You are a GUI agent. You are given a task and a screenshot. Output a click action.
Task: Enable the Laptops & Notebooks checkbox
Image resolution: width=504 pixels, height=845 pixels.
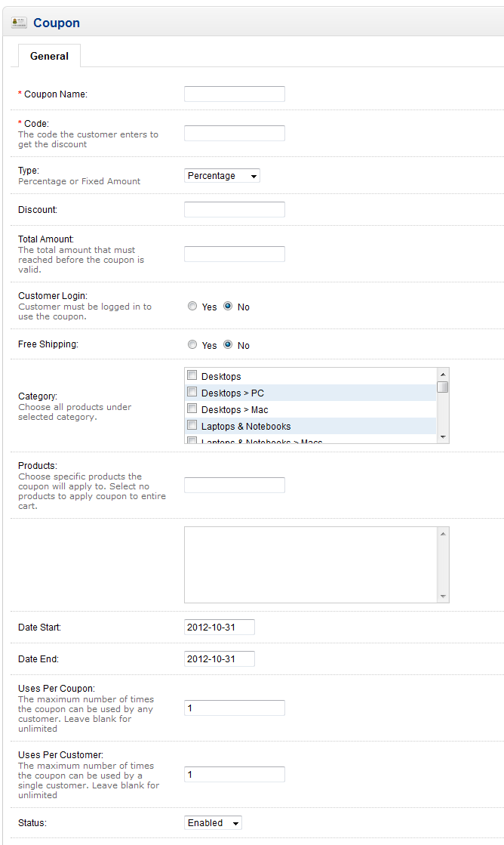point(192,426)
